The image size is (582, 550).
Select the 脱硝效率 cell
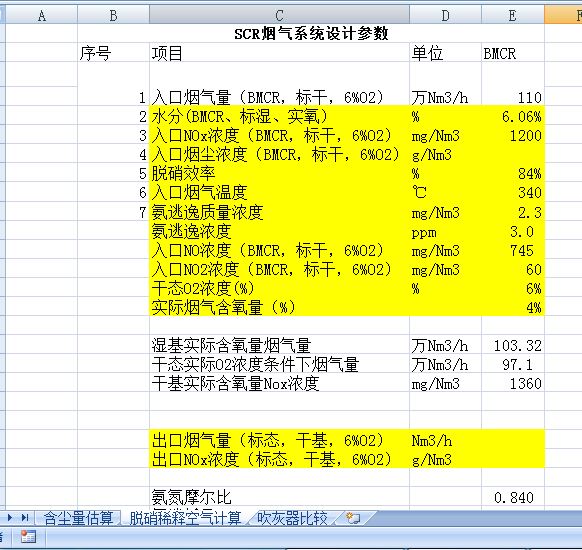(x=279, y=173)
